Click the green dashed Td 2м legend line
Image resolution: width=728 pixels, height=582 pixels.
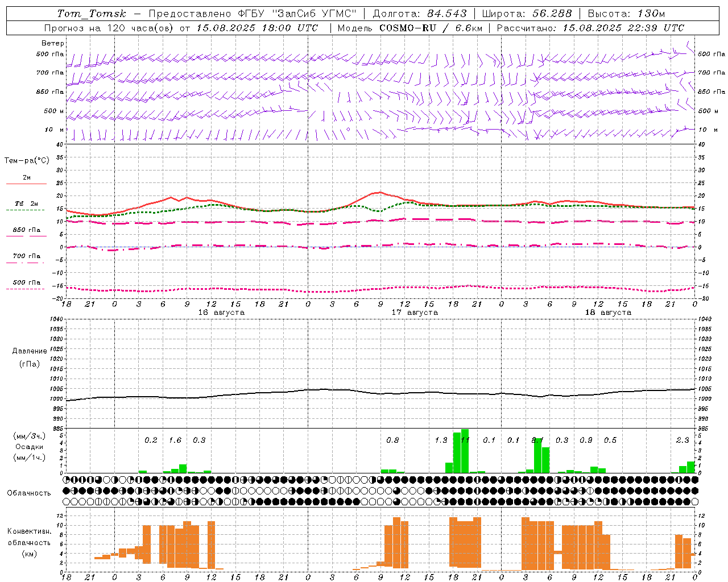pos(26,210)
